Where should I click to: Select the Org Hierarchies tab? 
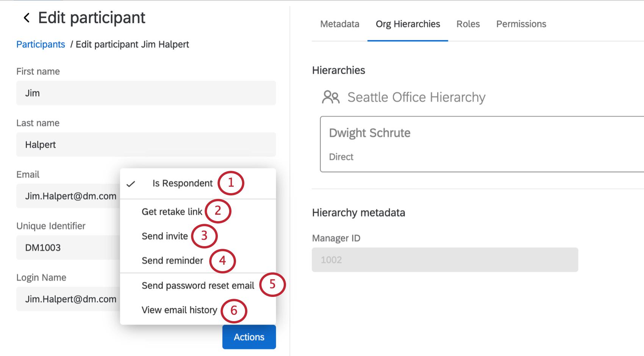pyautogui.click(x=408, y=24)
